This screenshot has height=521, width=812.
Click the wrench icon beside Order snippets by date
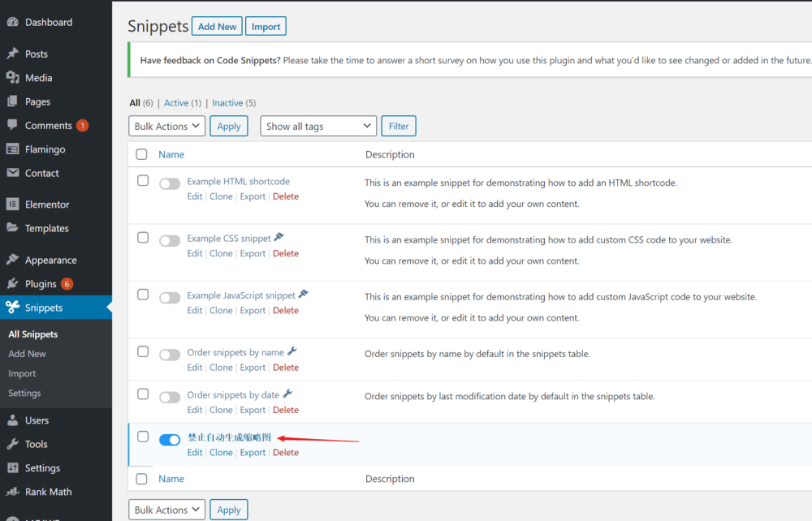288,394
